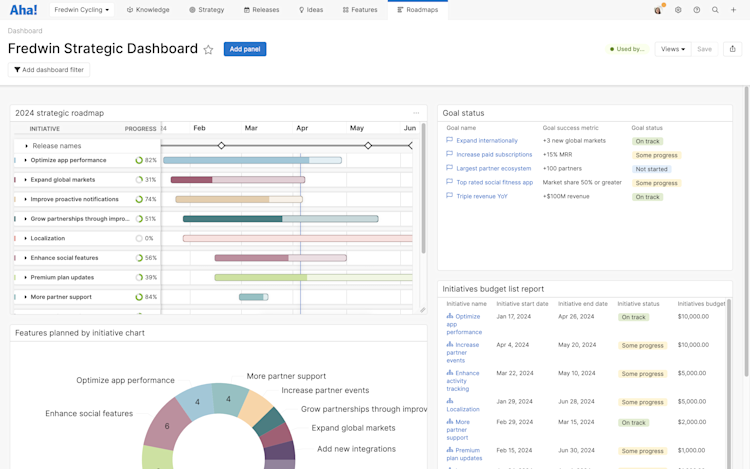Expand the Release names row

pyautogui.click(x=26, y=146)
